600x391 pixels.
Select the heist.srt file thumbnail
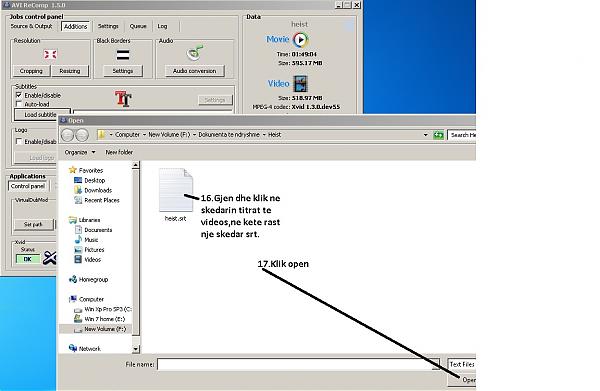(x=176, y=190)
